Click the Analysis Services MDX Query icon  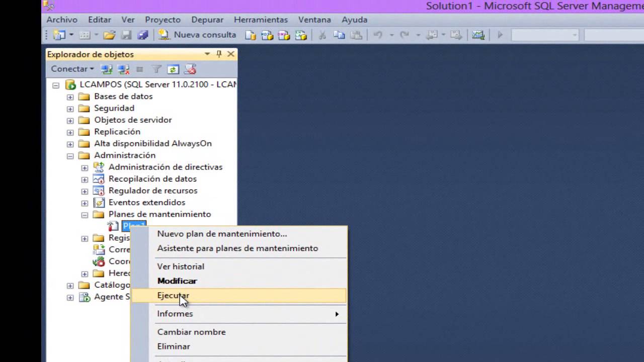[267, 35]
